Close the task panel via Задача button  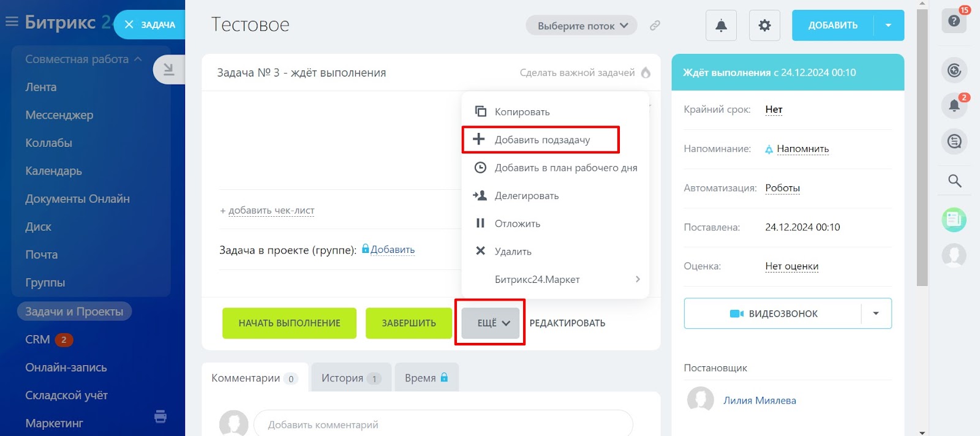tap(150, 25)
